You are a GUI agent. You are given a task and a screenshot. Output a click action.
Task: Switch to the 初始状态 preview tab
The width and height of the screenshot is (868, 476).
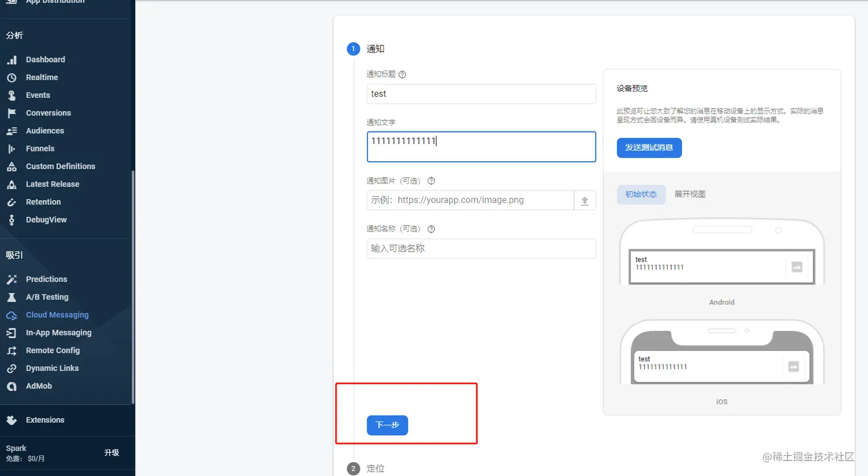tap(641, 194)
